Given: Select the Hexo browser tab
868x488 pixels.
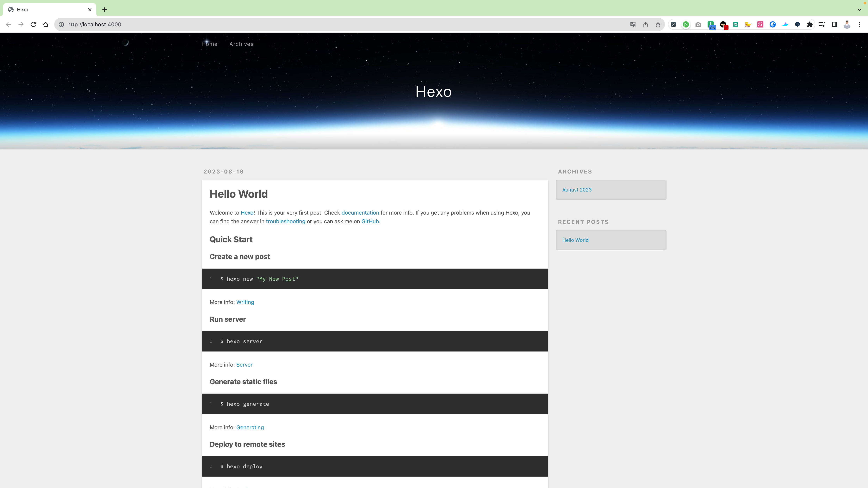Looking at the screenshot, I should tap(50, 10).
